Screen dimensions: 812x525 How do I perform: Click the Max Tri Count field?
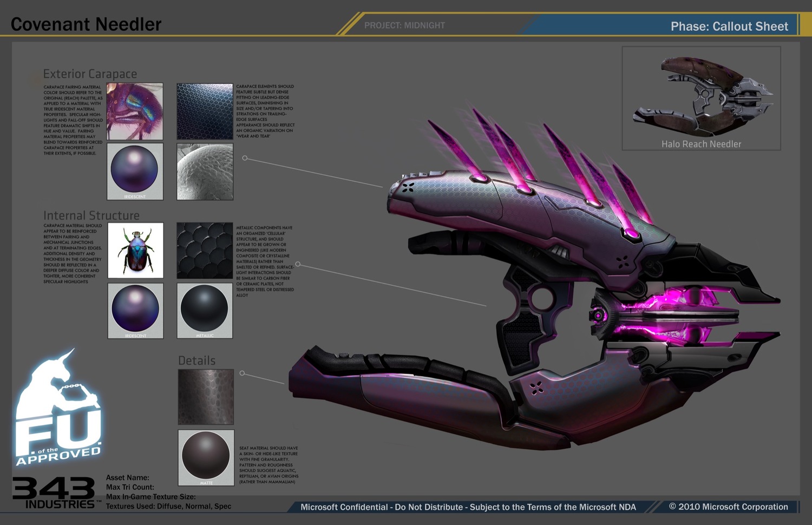[x=130, y=487]
